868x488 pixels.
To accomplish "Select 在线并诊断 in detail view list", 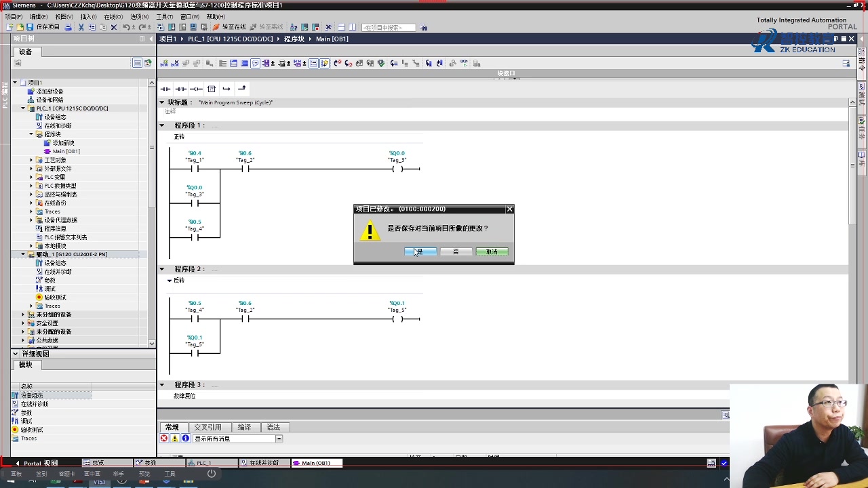I will (34, 404).
